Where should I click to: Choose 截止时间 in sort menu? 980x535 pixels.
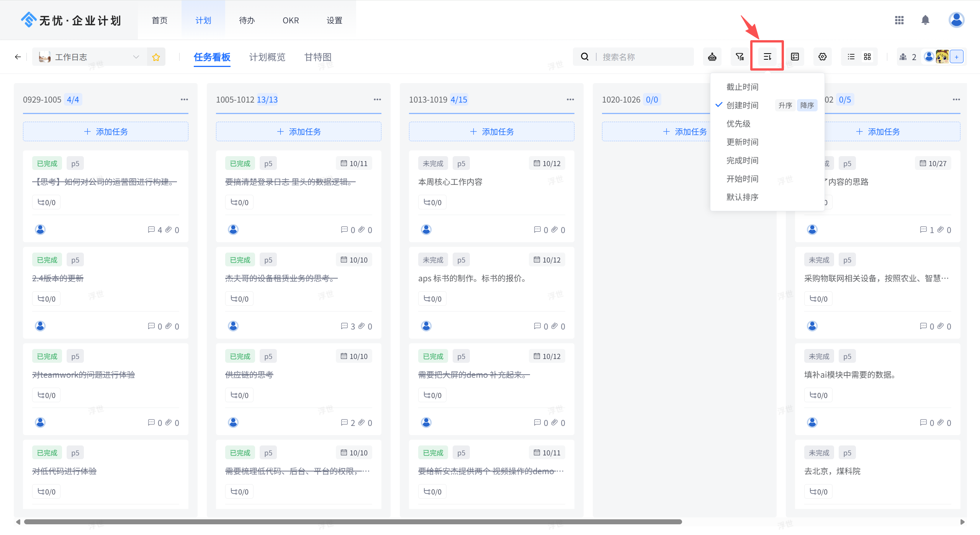(x=742, y=87)
